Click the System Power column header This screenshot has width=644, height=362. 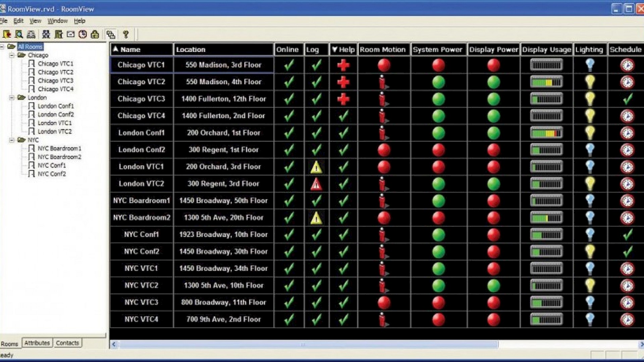point(438,49)
